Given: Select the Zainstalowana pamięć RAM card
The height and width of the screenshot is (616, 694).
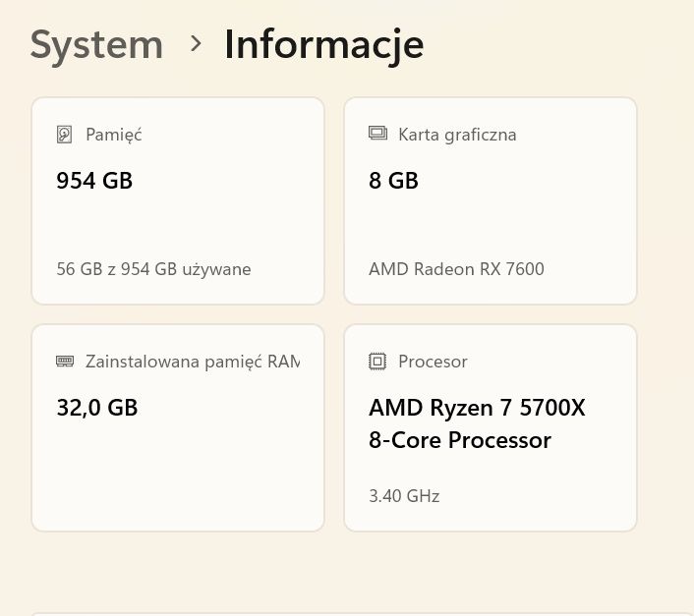Looking at the screenshot, I should [x=178, y=427].
